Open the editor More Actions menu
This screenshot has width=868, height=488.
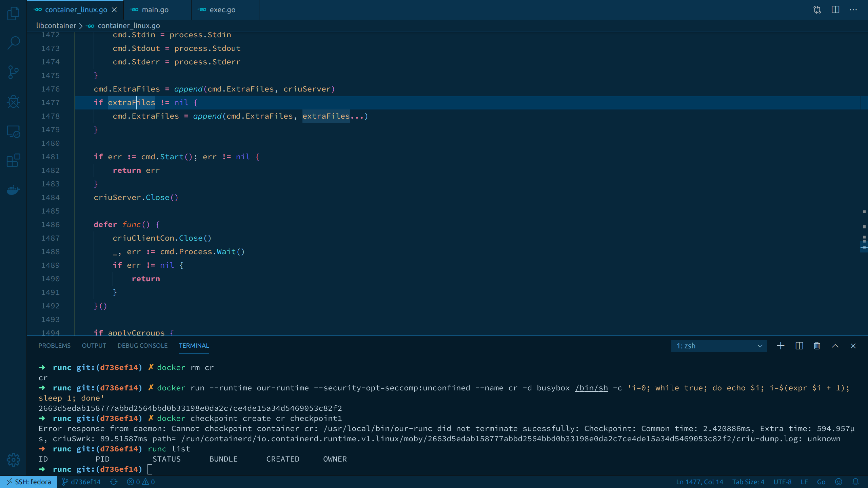point(854,9)
